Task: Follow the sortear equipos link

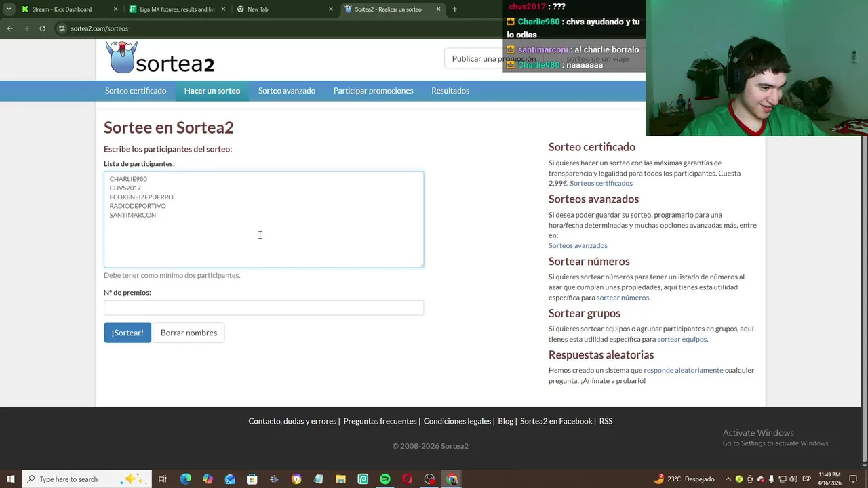Action: point(682,339)
